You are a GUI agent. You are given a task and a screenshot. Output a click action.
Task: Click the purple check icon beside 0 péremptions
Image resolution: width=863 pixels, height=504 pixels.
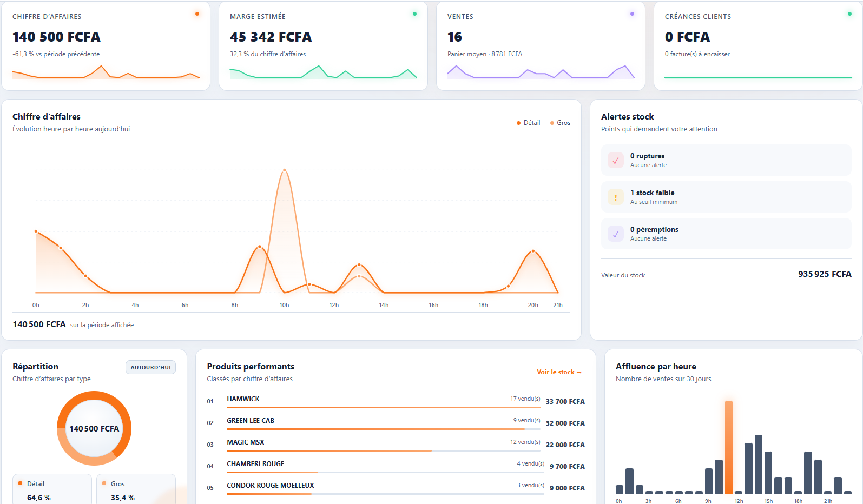616,234
